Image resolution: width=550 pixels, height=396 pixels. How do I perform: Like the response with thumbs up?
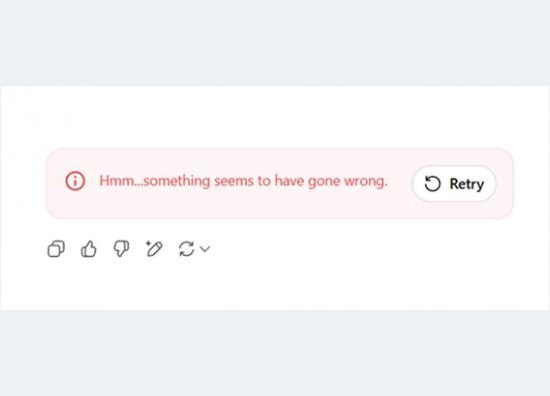88,249
